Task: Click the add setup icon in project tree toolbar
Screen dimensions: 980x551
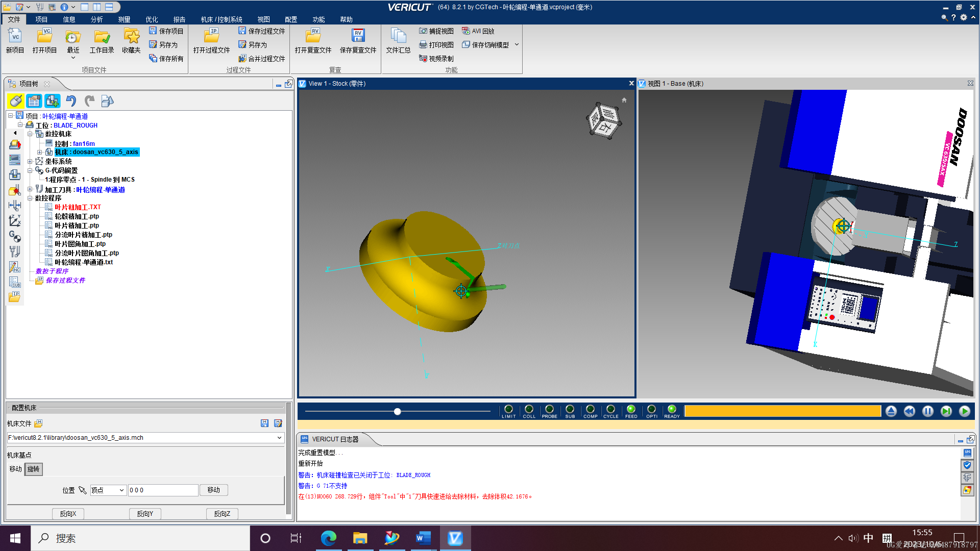Action: coord(52,101)
